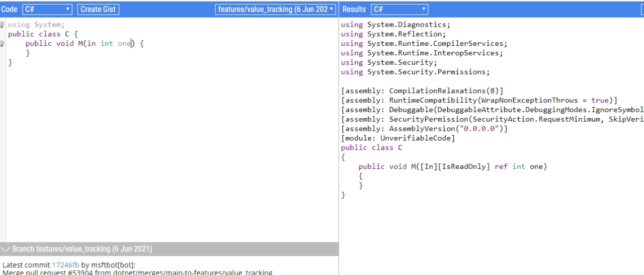The image size is (644, 275).
Task: Open commit link 17246fb
Action: pyautogui.click(x=65, y=265)
